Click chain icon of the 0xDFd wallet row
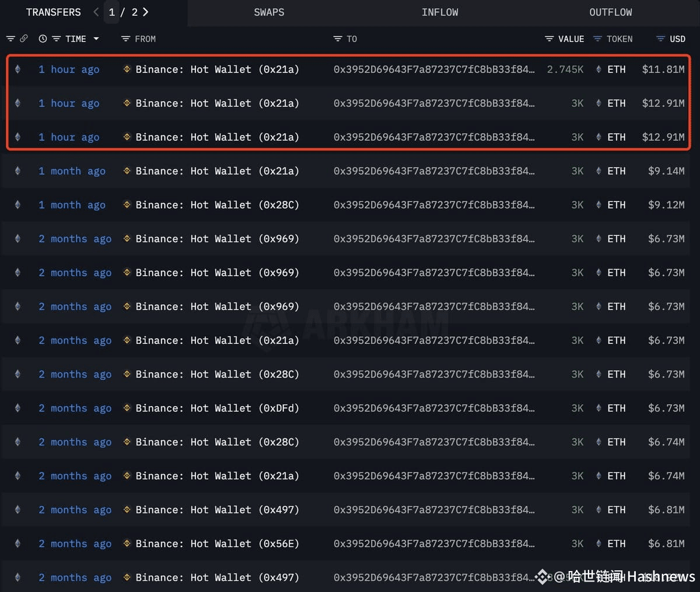This screenshot has width=700, height=592. tap(17, 408)
